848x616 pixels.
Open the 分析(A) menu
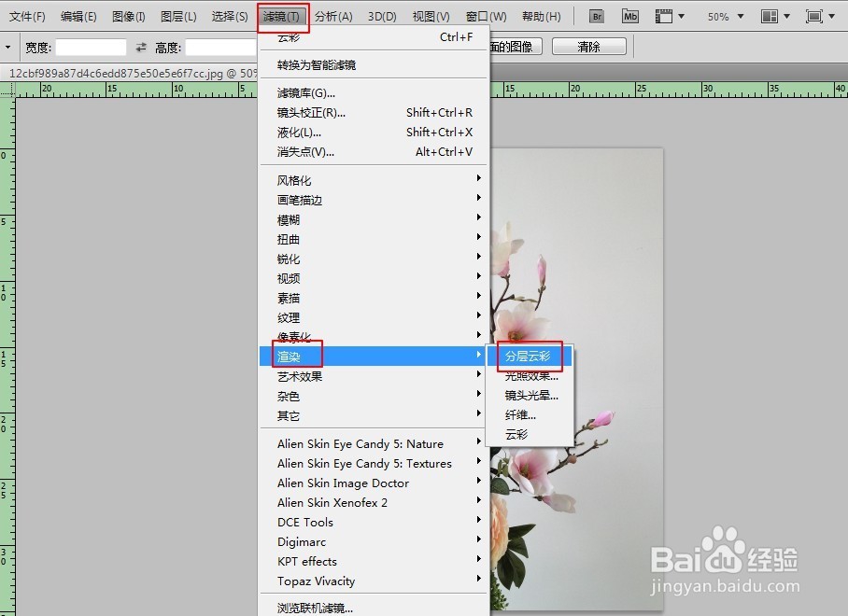point(333,17)
